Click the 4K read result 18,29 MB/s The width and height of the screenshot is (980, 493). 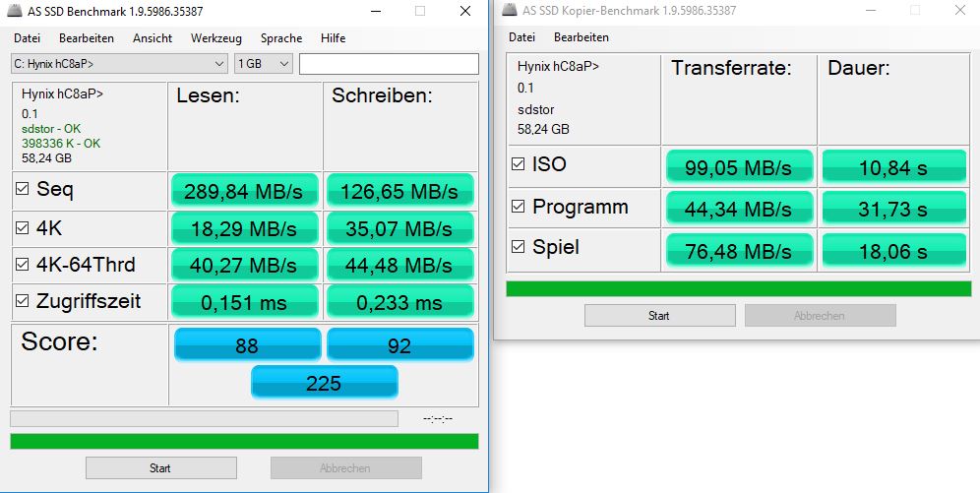click(245, 228)
